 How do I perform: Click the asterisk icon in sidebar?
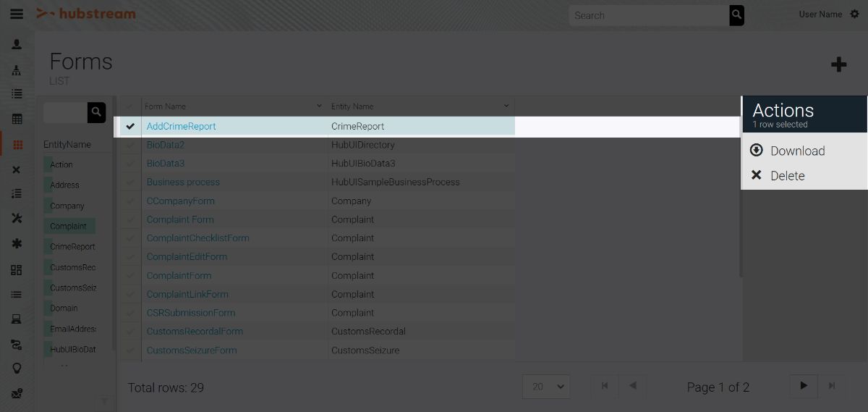coord(17,244)
